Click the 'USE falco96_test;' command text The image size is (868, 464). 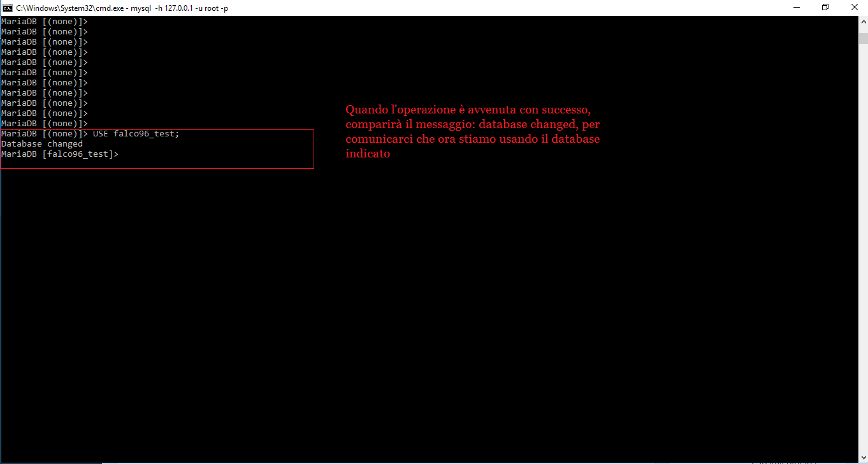(x=136, y=134)
